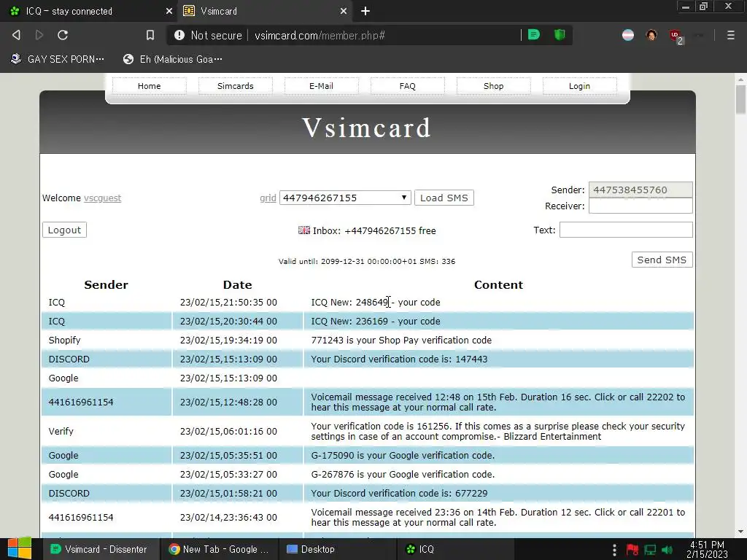Viewport: 747px width, 560px height.
Task: Click the system tray volume icon
Action: pos(667,550)
